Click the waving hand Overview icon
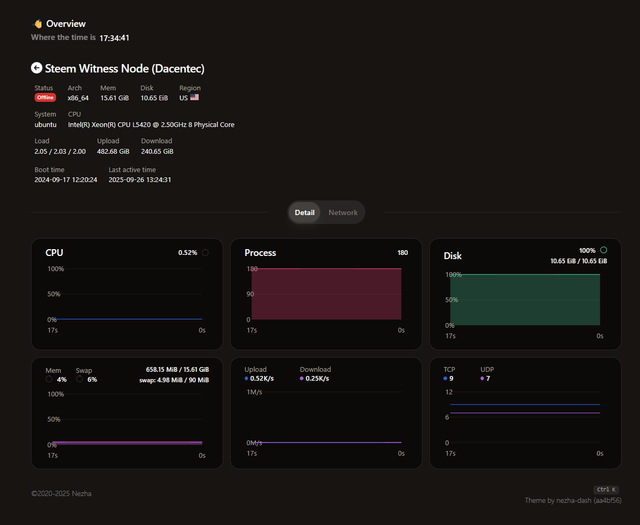640x525 pixels. 38,24
